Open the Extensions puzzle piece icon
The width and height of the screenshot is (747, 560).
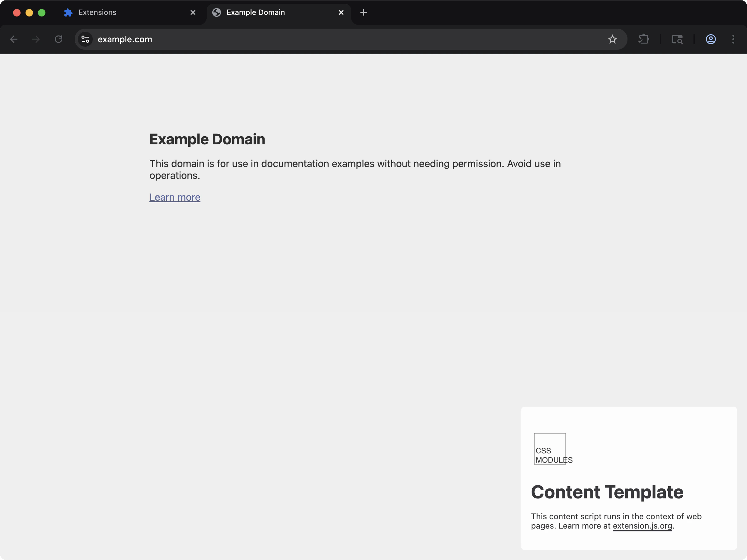(x=644, y=39)
